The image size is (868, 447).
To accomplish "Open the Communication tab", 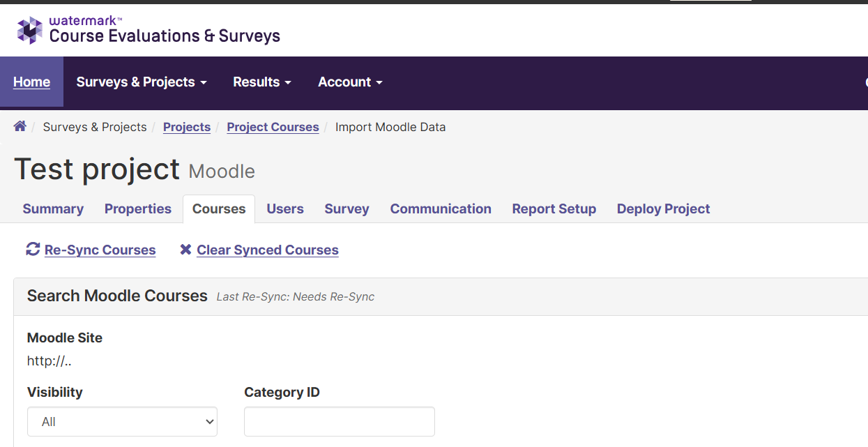I will [441, 209].
